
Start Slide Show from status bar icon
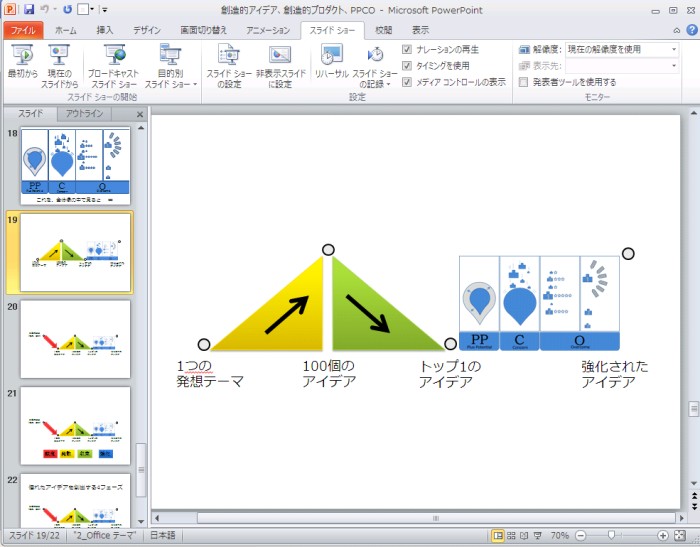coord(538,535)
